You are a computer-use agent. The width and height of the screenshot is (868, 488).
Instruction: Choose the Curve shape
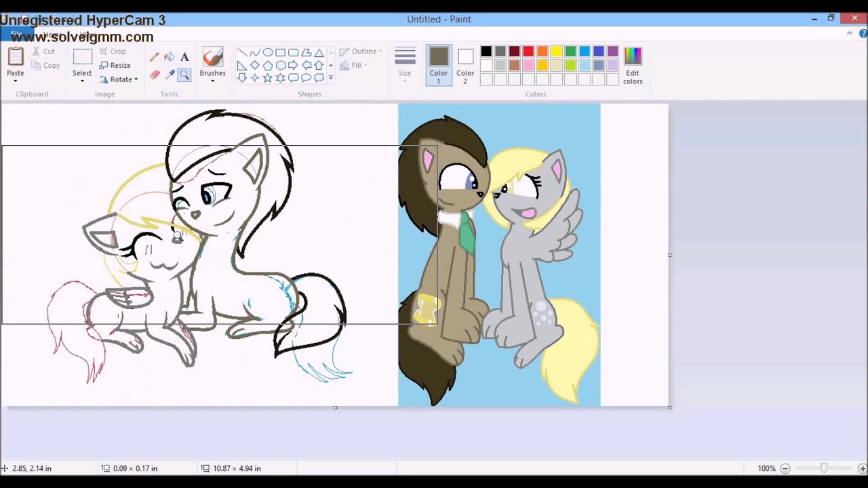255,53
